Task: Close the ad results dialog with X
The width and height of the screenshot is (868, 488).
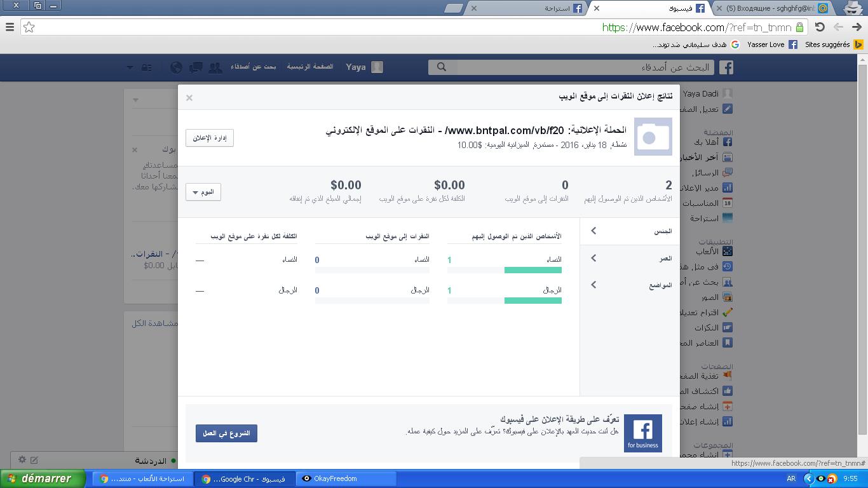Action: click(x=189, y=98)
